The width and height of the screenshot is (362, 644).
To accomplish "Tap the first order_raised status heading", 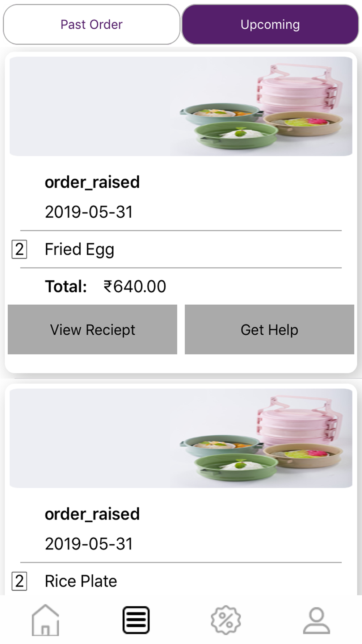I will [92, 182].
